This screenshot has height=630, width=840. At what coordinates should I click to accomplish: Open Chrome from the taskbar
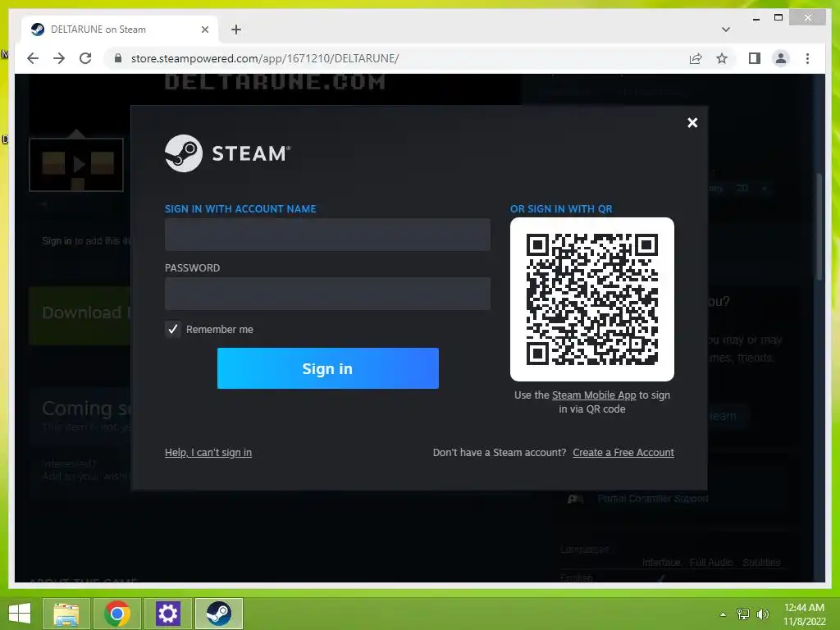(117, 614)
